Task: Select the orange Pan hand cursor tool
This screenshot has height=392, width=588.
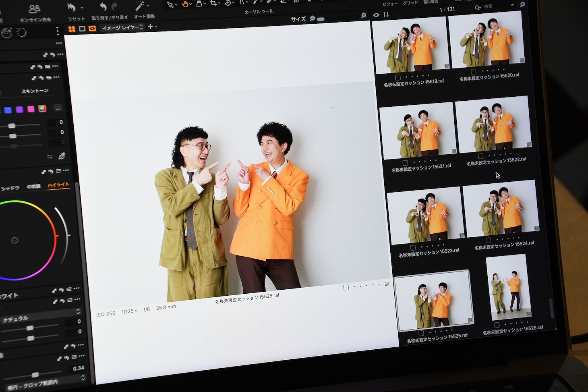Action: pos(185,4)
